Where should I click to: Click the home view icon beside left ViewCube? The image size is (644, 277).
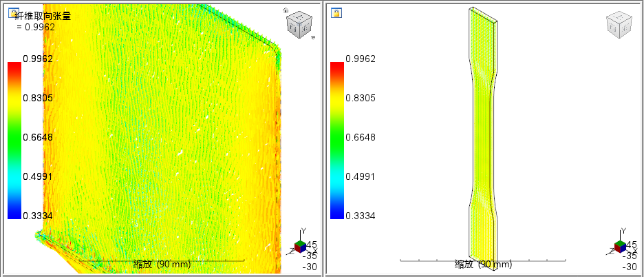click(286, 10)
